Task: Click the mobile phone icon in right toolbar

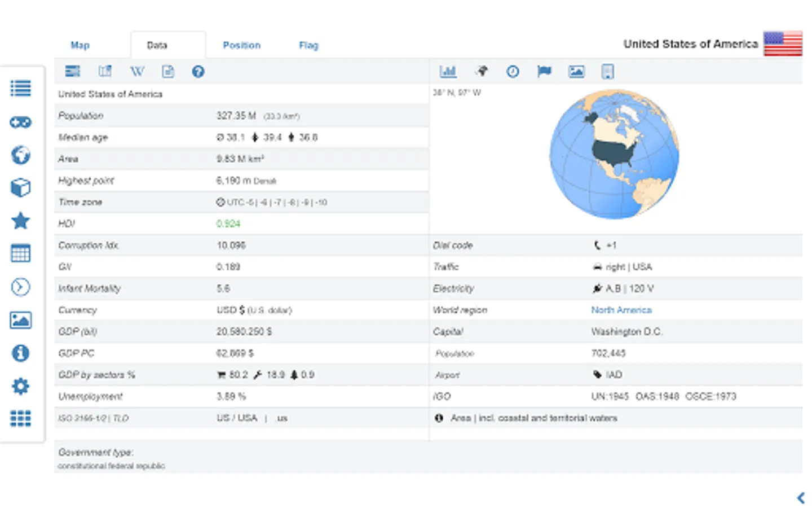Action: pyautogui.click(x=607, y=72)
